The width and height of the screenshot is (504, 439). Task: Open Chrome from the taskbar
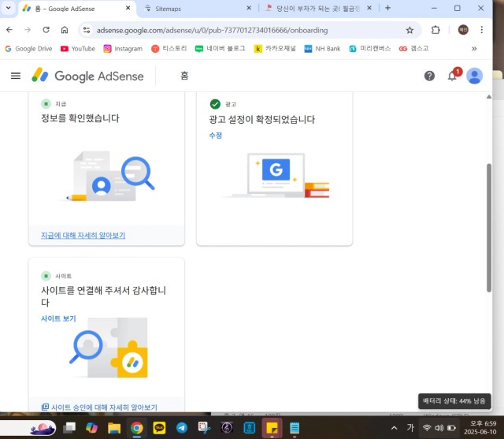click(136, 428)
